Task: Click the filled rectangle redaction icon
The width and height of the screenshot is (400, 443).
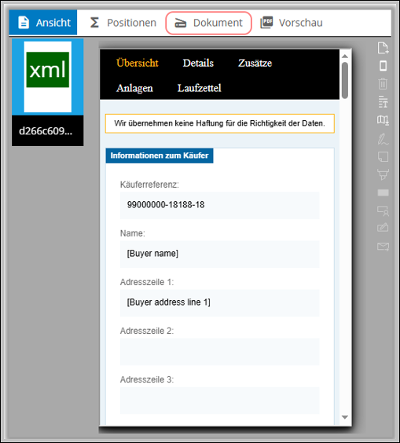Action: point(383,193)
